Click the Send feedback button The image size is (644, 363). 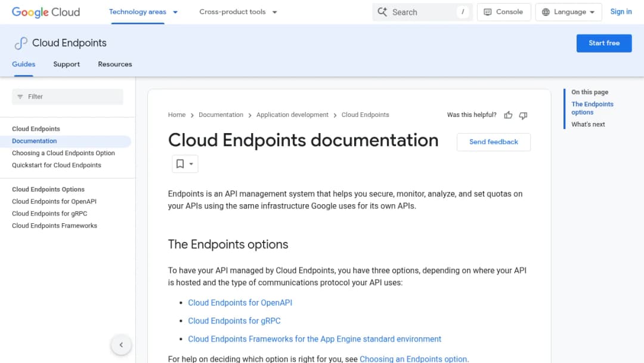pos(493,142)
